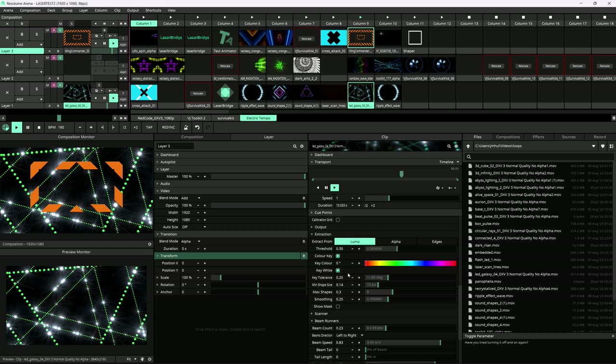This screenshot has width=616, height=364.
Task: Clear Layer 3 with its X button
Action: (7, 38)
